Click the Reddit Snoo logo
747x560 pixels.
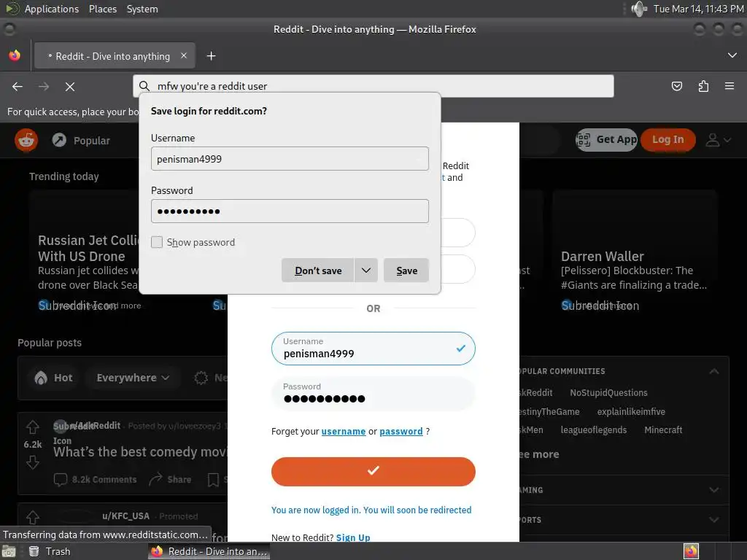coord(26,140)
